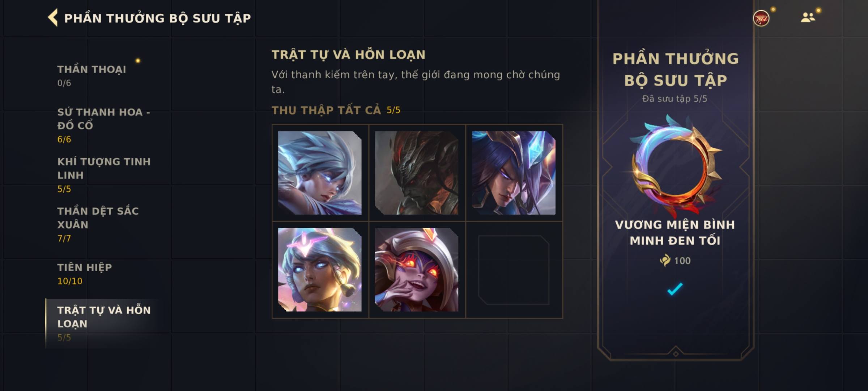Select the Dawnbringer Karma skin portrait
The width and height of the screenshot is (868, 391).
point(320,270)
